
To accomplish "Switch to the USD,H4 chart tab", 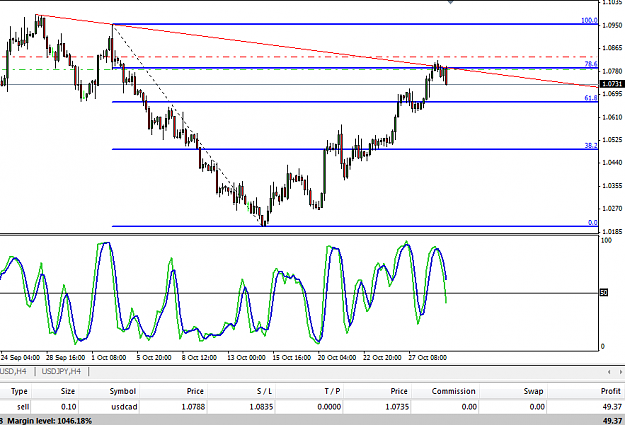I will point(13,372).
